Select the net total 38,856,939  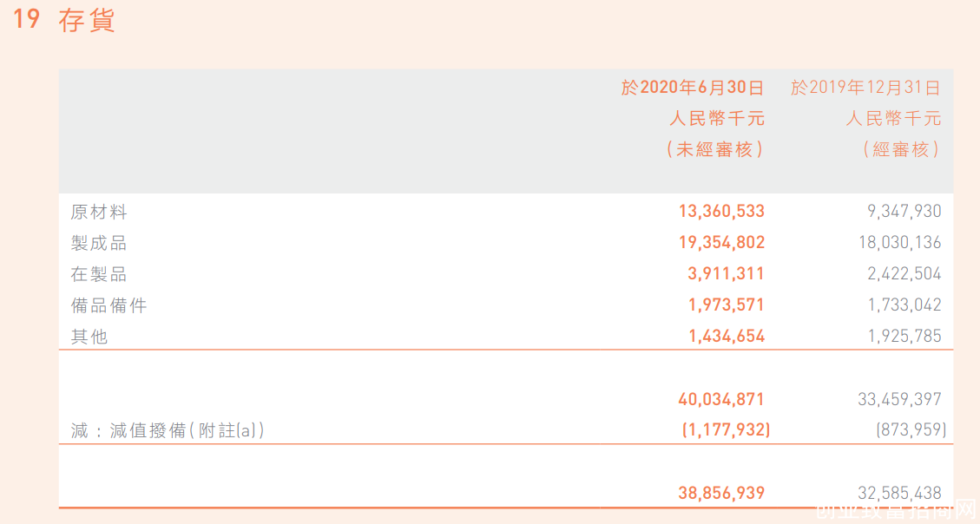pos(722,493)
